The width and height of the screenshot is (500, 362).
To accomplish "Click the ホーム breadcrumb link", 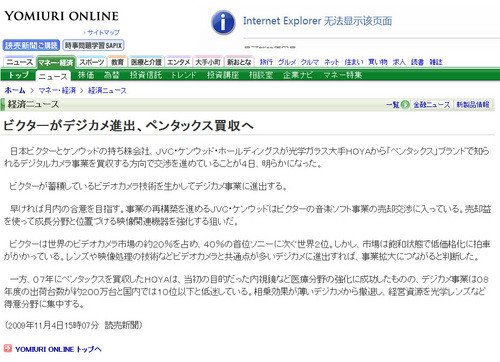I will 15,90.
